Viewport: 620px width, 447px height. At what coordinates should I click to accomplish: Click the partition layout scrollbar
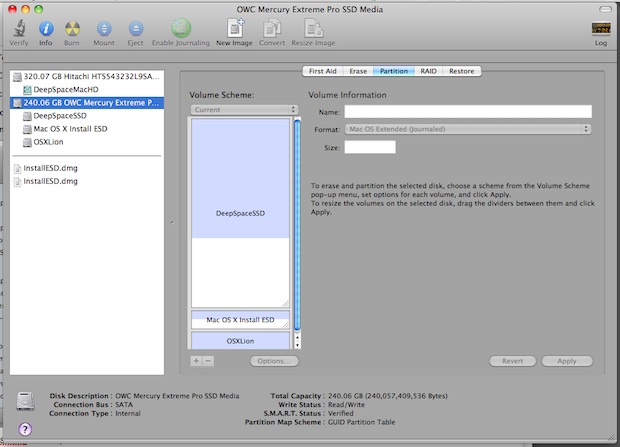297,225
